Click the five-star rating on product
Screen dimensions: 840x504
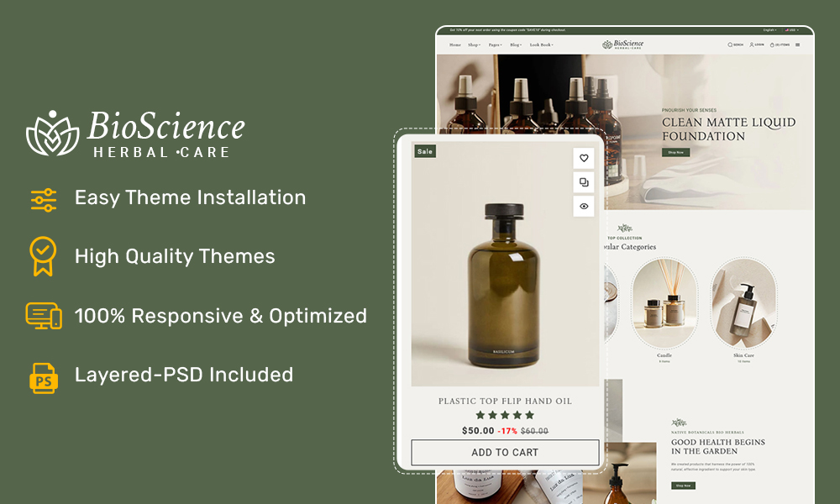[x=505, y=415]
